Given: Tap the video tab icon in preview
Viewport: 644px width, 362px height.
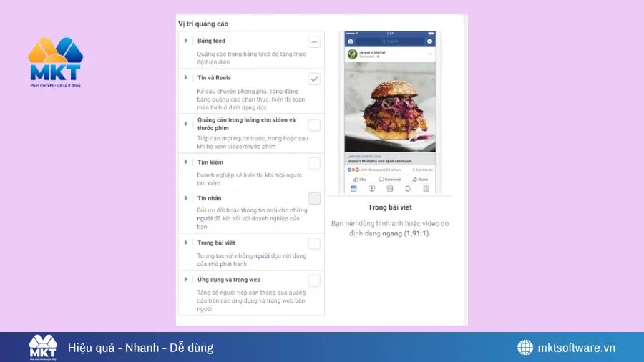Looking at the screenshot, I should [371, 189].
